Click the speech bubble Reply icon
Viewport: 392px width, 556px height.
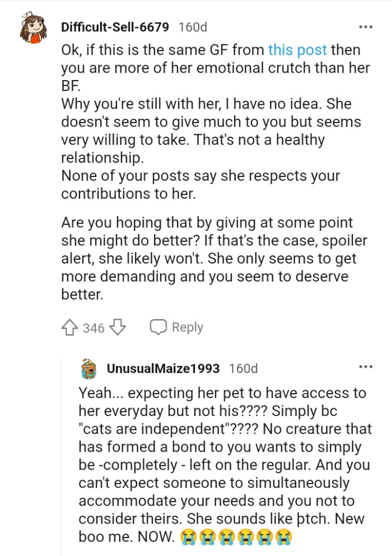pos(160,327)
